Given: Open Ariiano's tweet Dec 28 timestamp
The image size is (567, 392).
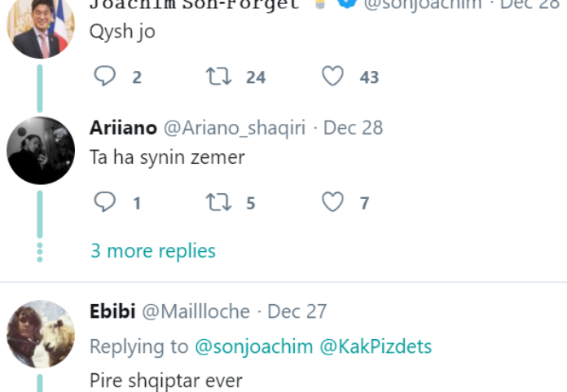Looking at the screenshot, I should pos(353,128).
